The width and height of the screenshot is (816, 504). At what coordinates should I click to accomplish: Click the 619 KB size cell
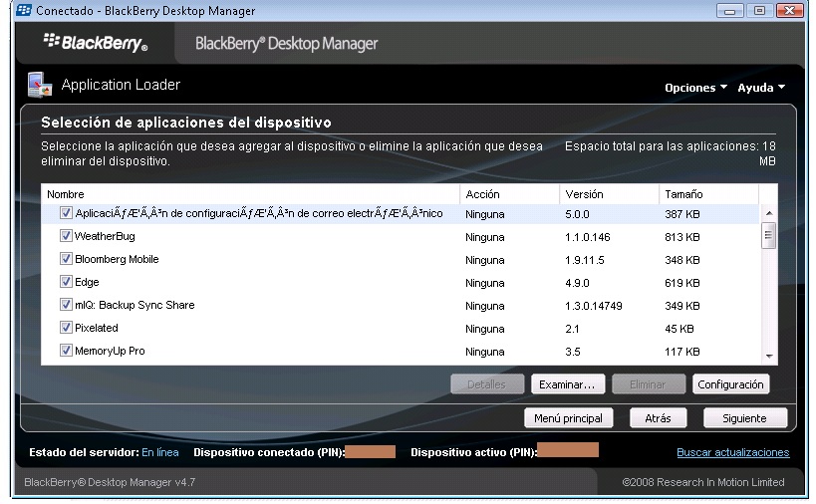coord(682,283)
